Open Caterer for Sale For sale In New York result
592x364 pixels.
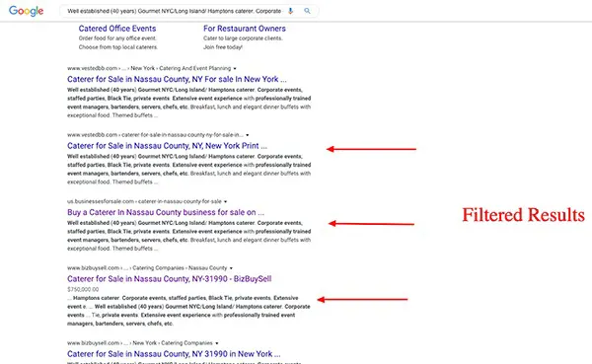click(x=177, y=79)
